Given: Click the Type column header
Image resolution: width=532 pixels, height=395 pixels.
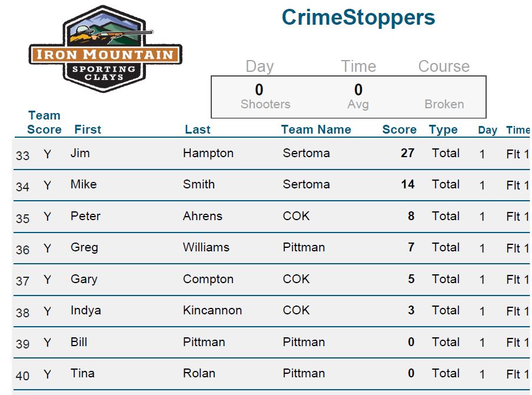Looking at the screenshot, I should click(443, 130).
